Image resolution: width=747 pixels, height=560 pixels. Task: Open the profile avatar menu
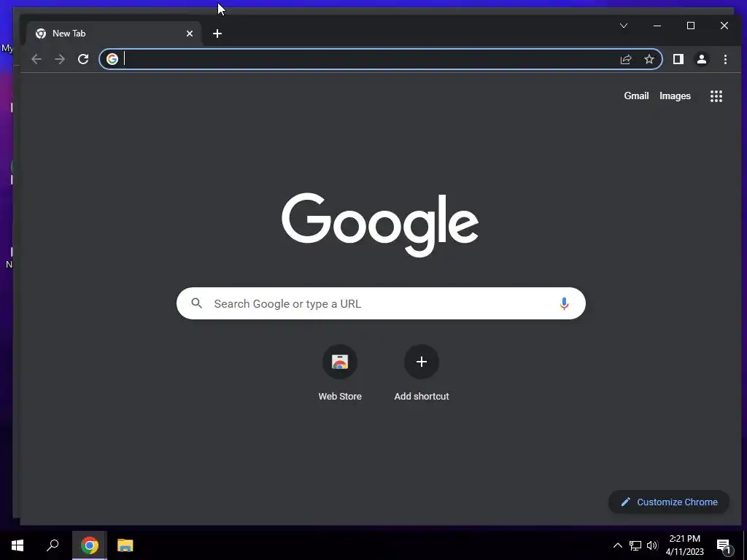(702, 59)
